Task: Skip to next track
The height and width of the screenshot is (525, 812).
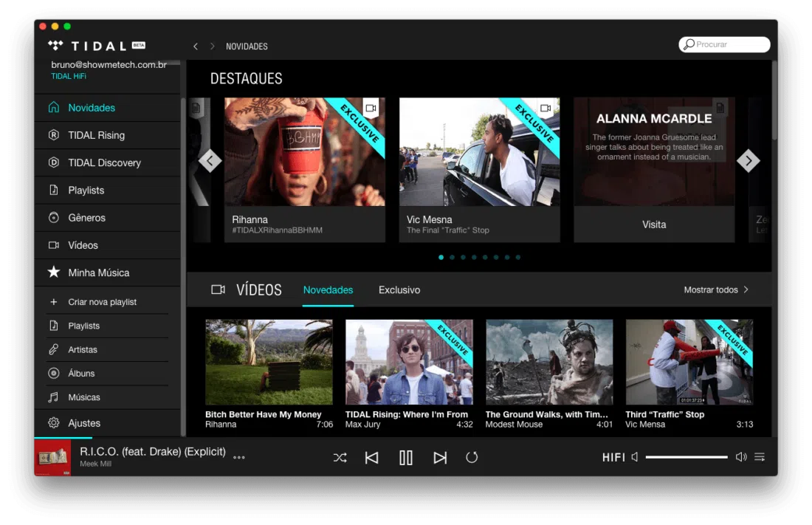Action: pyautogui.click(x=440, y=458)
